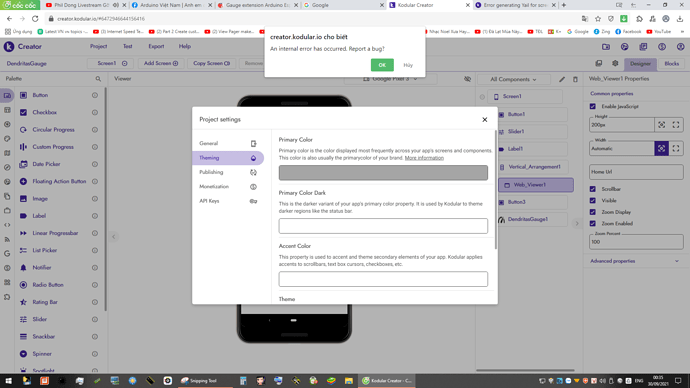Image resolution: width=690 pixels, height=388 pixels.
Task: Toggle the Scrollbar checkbox
Action: click(x=593, y=189)
